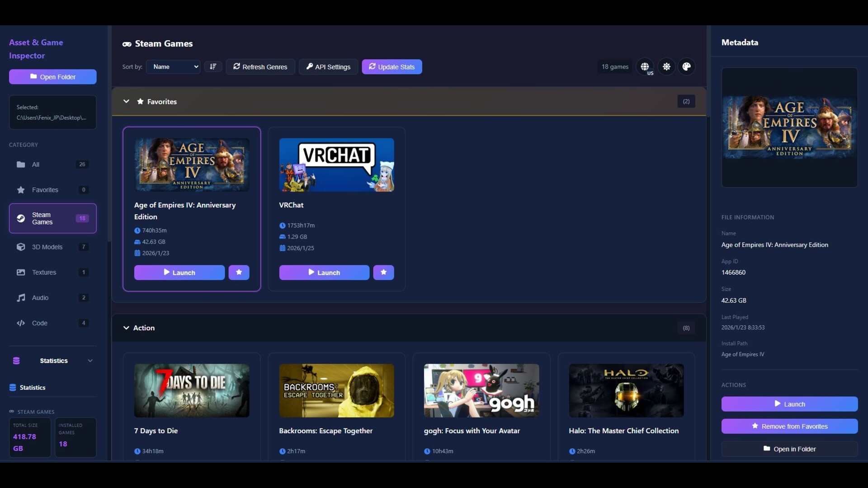The height and width of the screenshot is (488, 868).
Task: Click the VRChat game thumbnail
Action: [x=336, y=164]
